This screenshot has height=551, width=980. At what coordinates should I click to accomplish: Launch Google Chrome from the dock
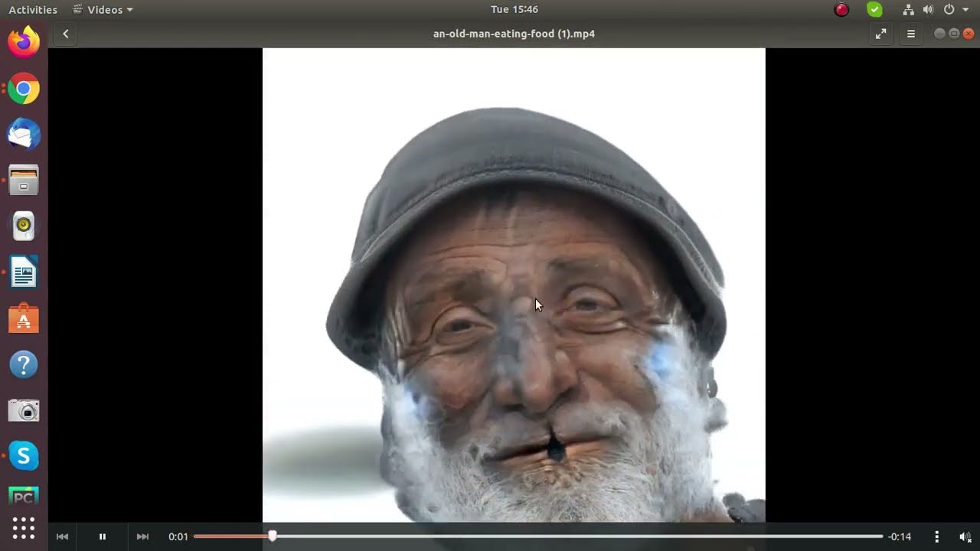point(24,89)
